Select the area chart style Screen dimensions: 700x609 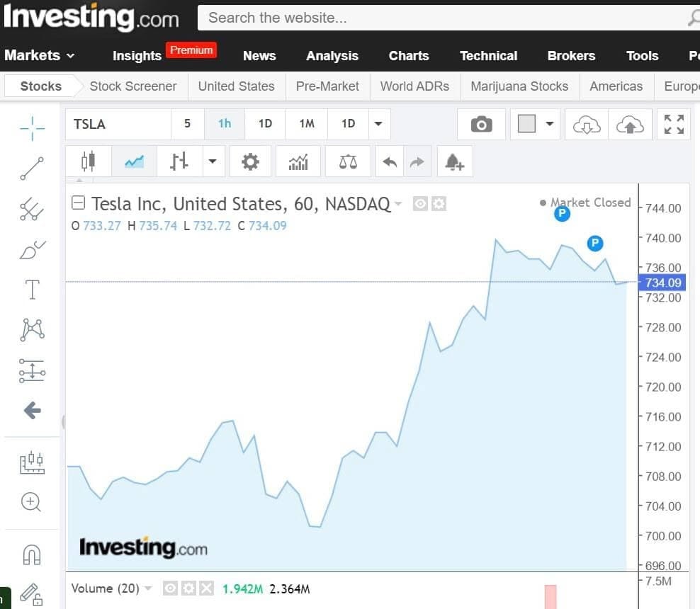[x=134, y=161]
